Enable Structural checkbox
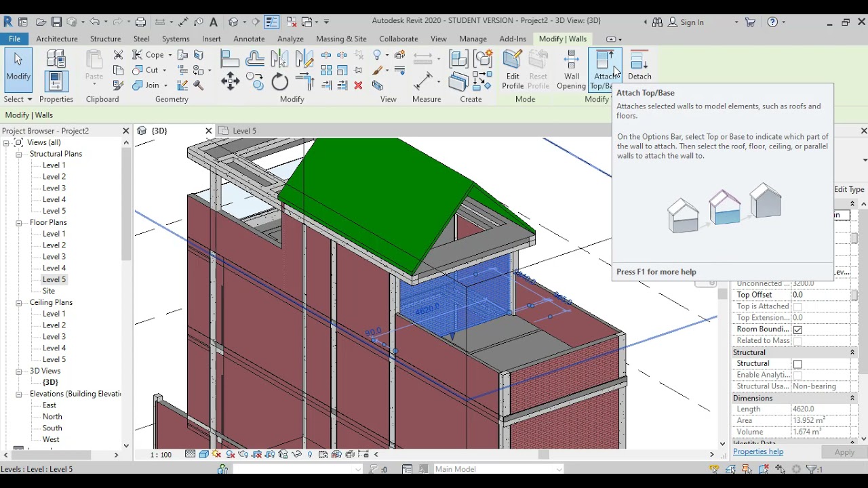Image resolution: width=868 pixels, height=488 pixels. point(797,364)
